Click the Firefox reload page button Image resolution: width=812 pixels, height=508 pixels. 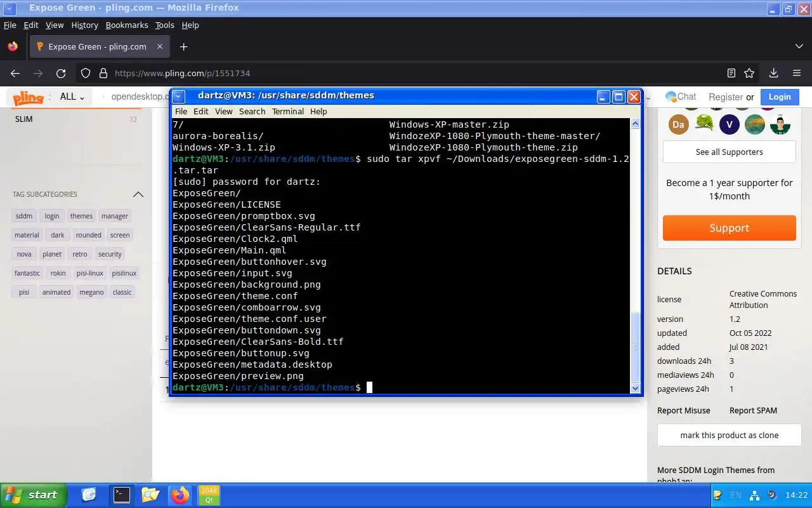point(61,73)
